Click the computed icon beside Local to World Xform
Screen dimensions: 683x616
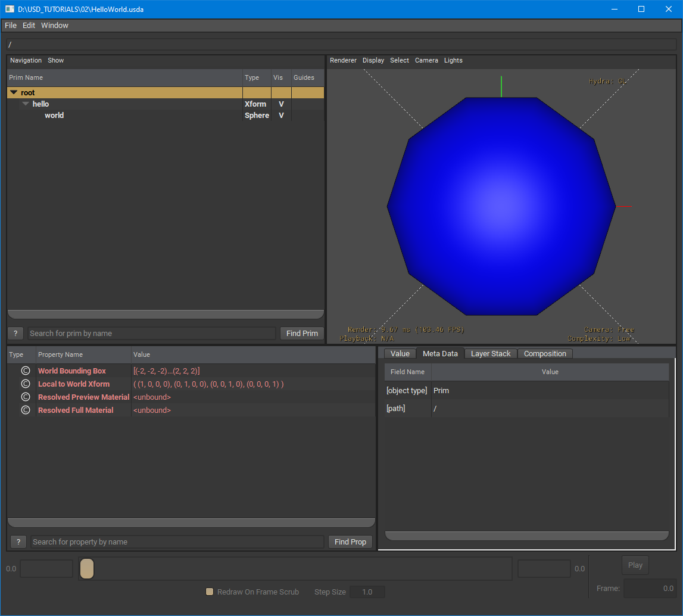click(x=24, y=384)
